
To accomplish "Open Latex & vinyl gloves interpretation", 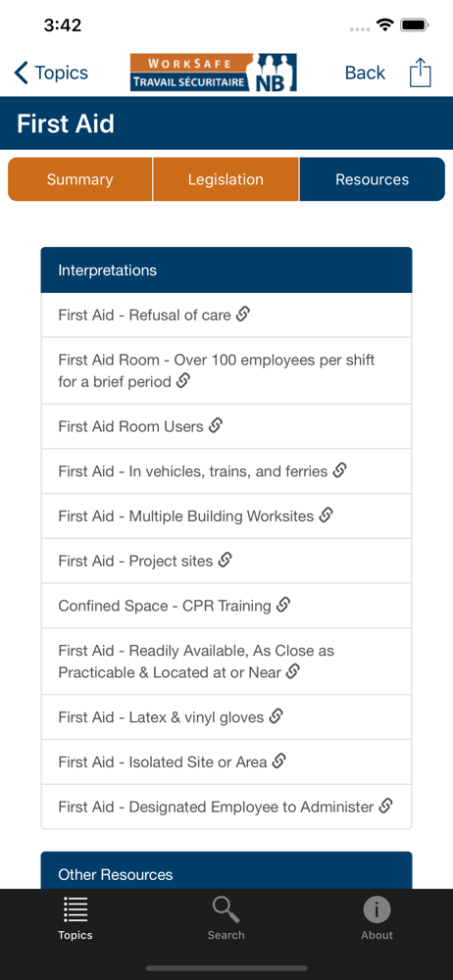I will point(226,717).
